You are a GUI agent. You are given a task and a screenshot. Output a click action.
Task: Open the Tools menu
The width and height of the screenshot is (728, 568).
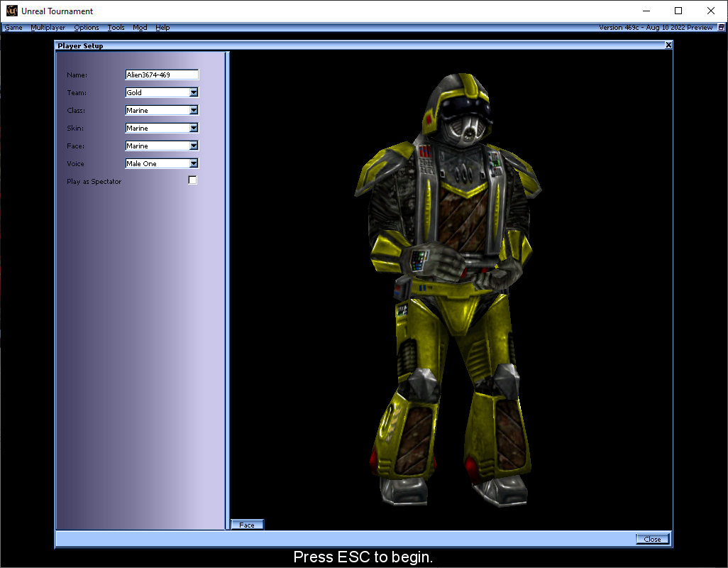pyautogui.click(x=116, y=28)
